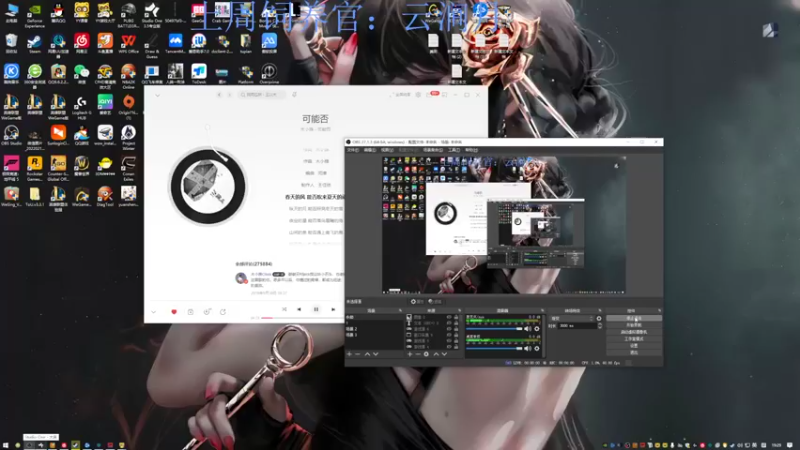The image size is (800, 450).
Task: Click the 退出 exit button in OBS controls
Action: [634, 353]
